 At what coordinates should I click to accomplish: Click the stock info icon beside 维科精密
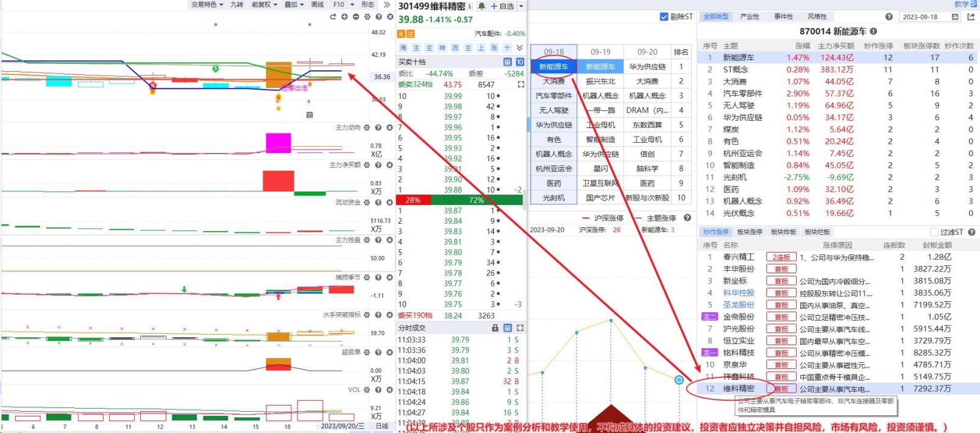click(470, 6)
